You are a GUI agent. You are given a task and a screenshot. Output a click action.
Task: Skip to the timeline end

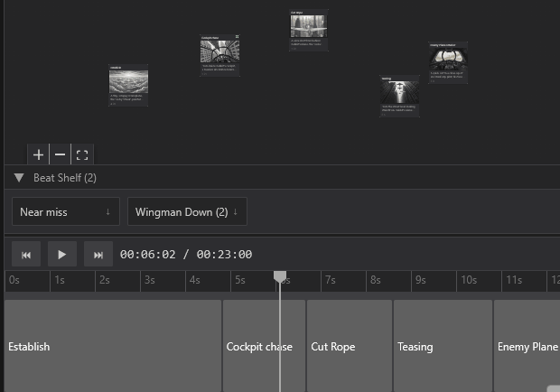tap(98, 255)
